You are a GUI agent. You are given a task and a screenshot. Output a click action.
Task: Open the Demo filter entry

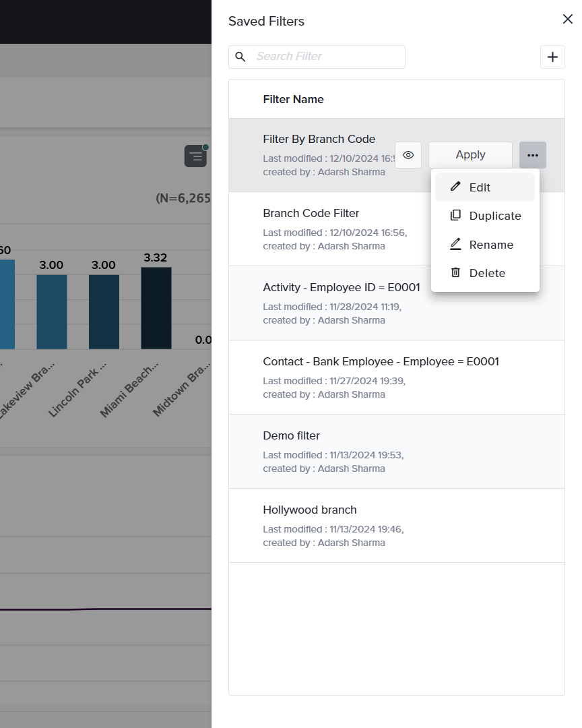292,436
